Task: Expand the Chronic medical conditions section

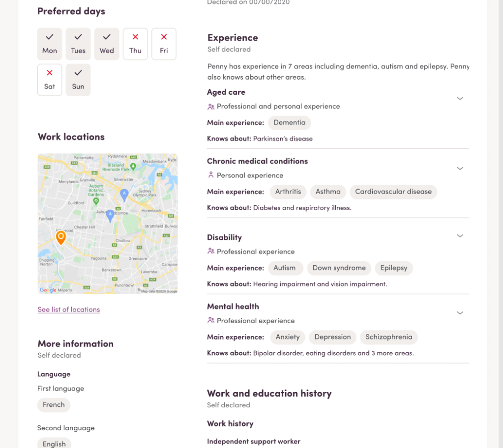Action: (x=460, y=168)
